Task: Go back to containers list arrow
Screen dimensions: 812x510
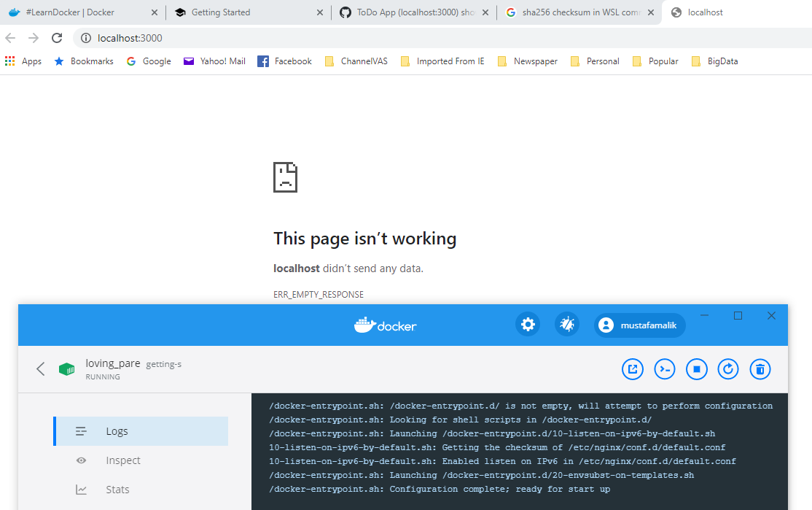Action: [40, 368]
